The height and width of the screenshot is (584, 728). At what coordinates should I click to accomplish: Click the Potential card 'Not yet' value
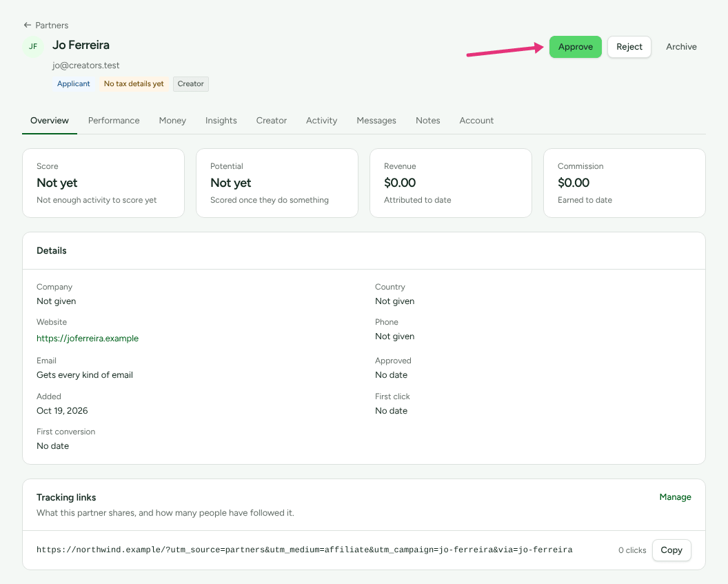(x=231, y=183)
